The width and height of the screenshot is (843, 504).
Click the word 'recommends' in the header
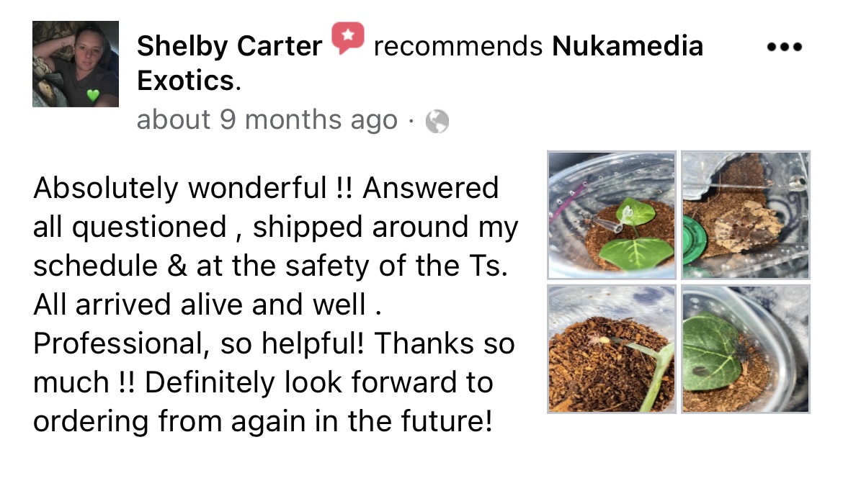pyautogui.click(x=458, y=46)
